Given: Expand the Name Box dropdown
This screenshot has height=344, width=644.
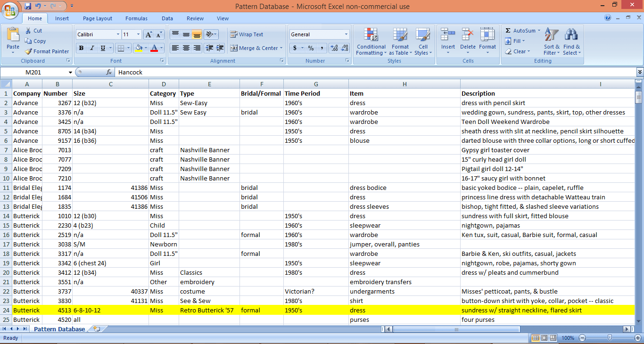Looking at the screenshot, I should (x=71, y=72).
